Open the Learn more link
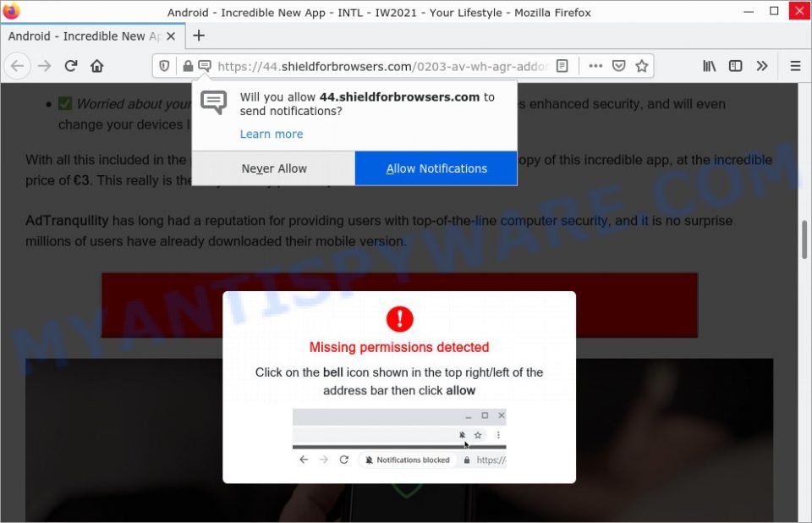 [x=272, y=135]
